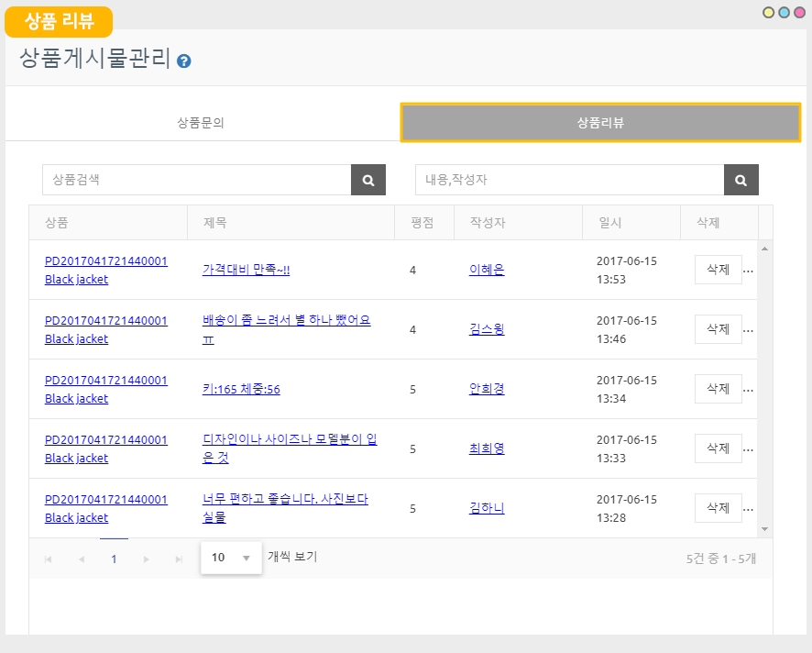The image size is (812, 653).
Task: Click the 상품검색 input field
Action: (x=196, y=181)
